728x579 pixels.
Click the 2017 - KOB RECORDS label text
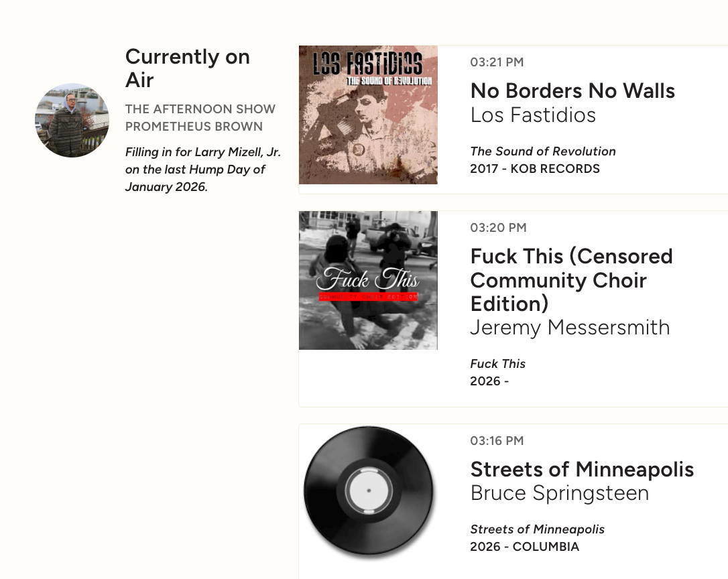pyautogui.click(x=535, y=169)
